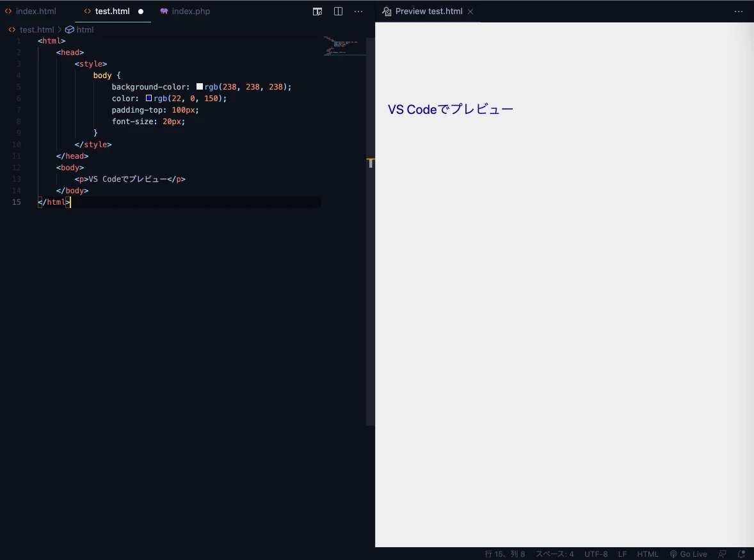The image size is (754, 560).
Task: Open notifications bell in the status bar
Action: click(741, 554)
